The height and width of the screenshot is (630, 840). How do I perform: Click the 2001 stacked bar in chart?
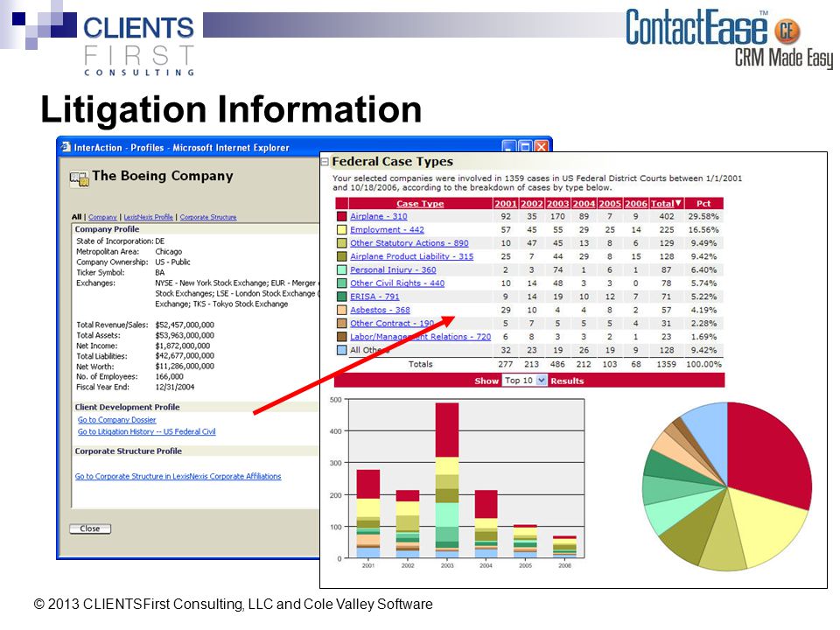click(x=368, y=514)
